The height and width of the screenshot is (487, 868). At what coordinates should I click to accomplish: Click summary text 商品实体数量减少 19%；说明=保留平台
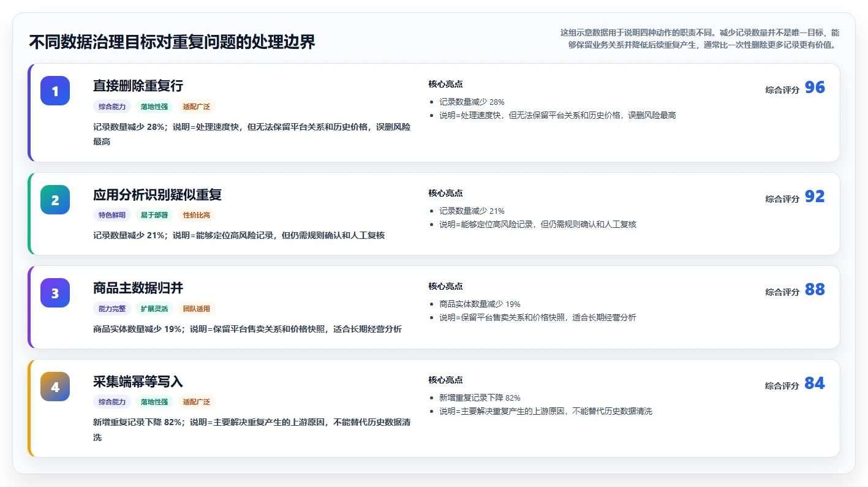click(247, 329)
